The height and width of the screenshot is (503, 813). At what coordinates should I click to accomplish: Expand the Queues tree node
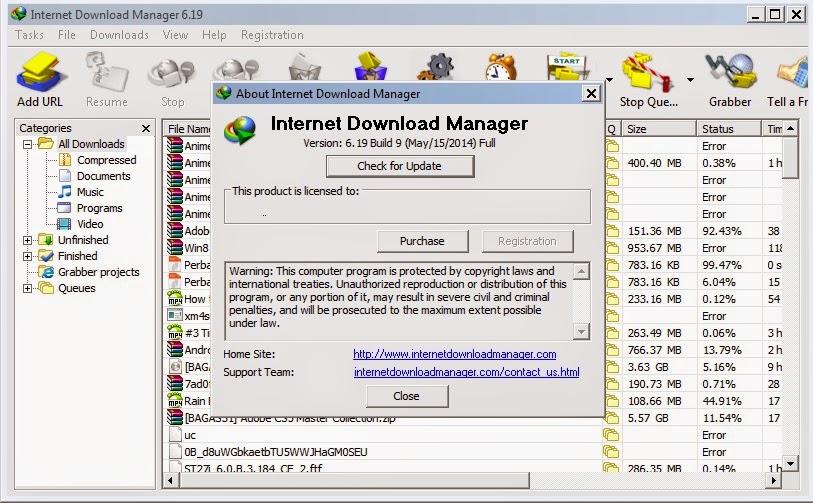tap(27, 288)
